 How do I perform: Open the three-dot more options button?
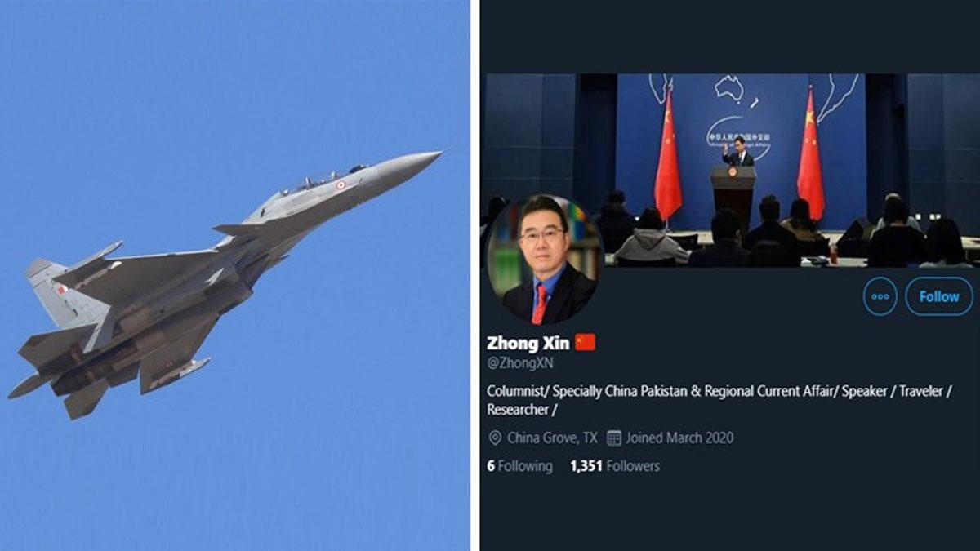(880, 296)
